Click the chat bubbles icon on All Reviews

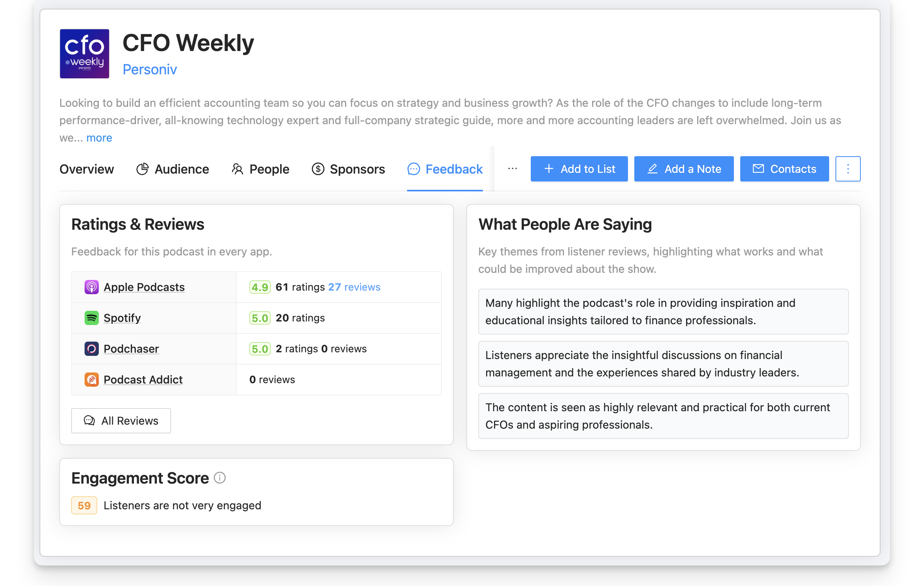[x=89, y=421]
